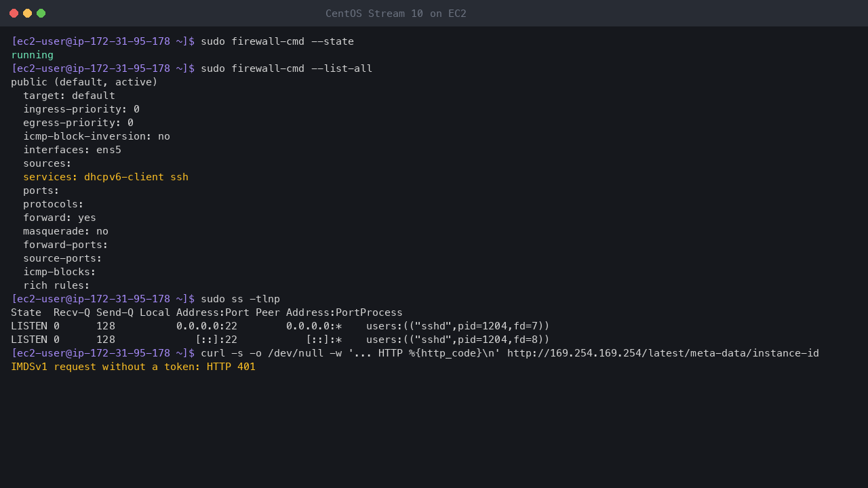This screenshot has width=868, height=488.
Task: Click the 'forward: yes' line
Action: coord(60,218)
